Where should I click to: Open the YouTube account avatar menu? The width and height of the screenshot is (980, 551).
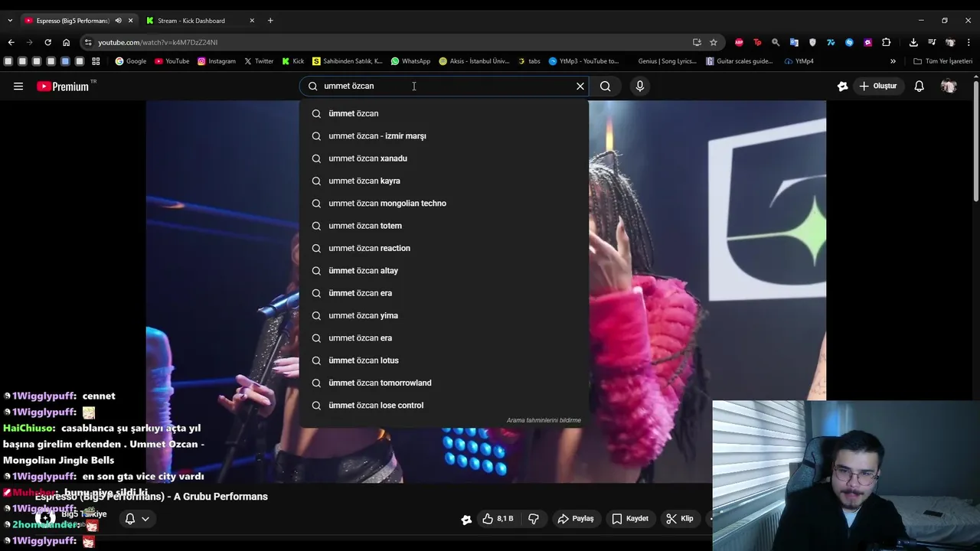949,86
